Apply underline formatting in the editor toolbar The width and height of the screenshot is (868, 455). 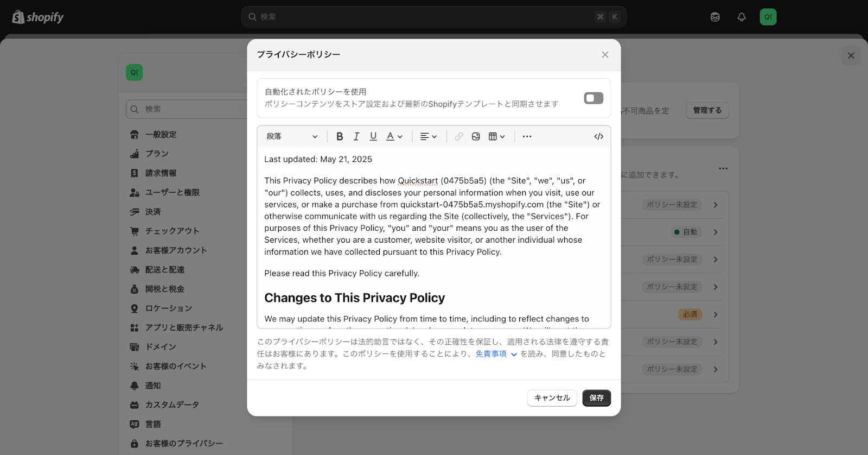tap(373, 136)
